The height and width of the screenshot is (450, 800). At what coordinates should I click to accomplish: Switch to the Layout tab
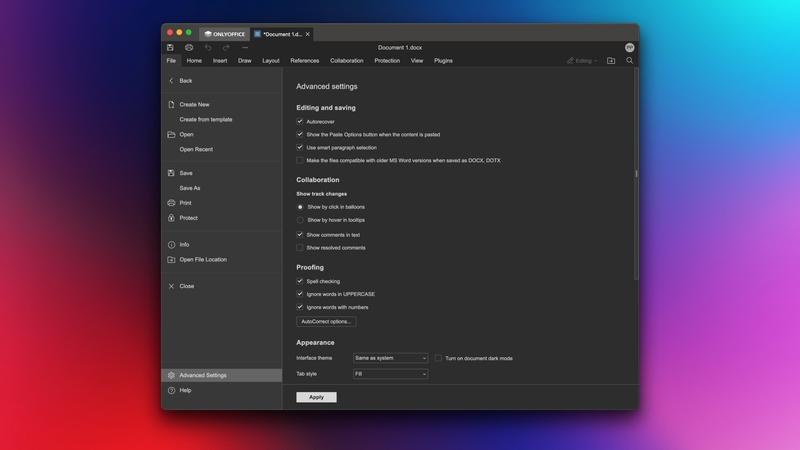coord(270,61)
